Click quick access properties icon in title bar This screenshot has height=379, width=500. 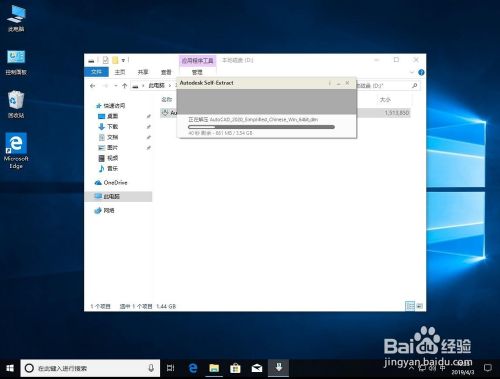[105, 60]
